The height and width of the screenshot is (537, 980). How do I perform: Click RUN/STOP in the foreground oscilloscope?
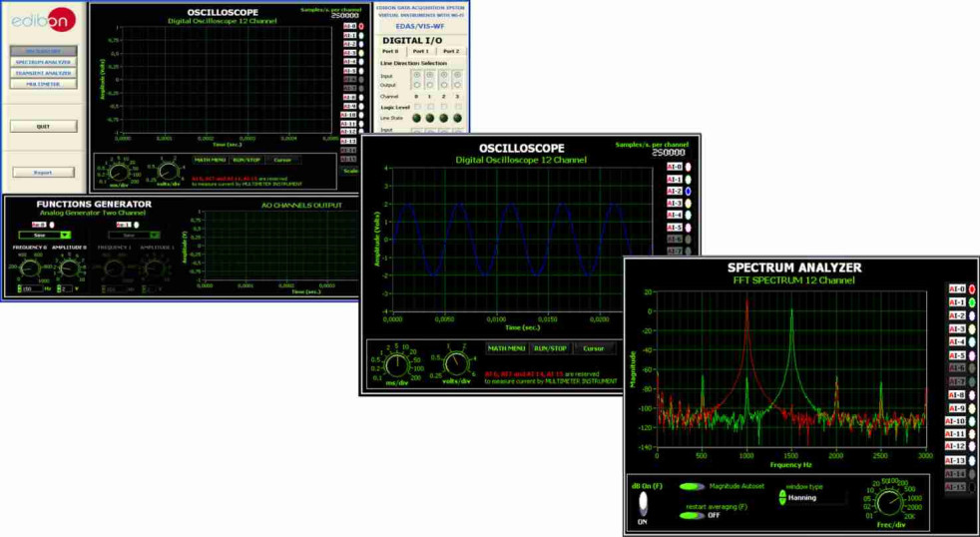550,348
